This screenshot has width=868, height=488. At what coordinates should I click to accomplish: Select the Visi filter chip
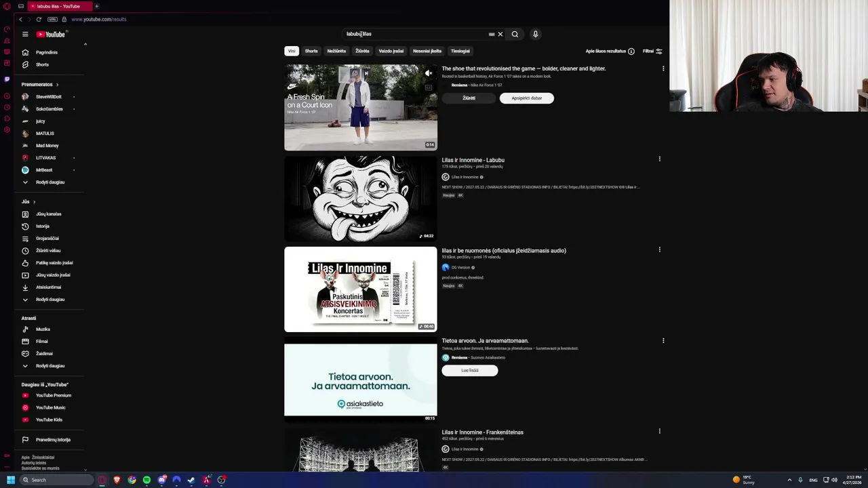[292, 51]
